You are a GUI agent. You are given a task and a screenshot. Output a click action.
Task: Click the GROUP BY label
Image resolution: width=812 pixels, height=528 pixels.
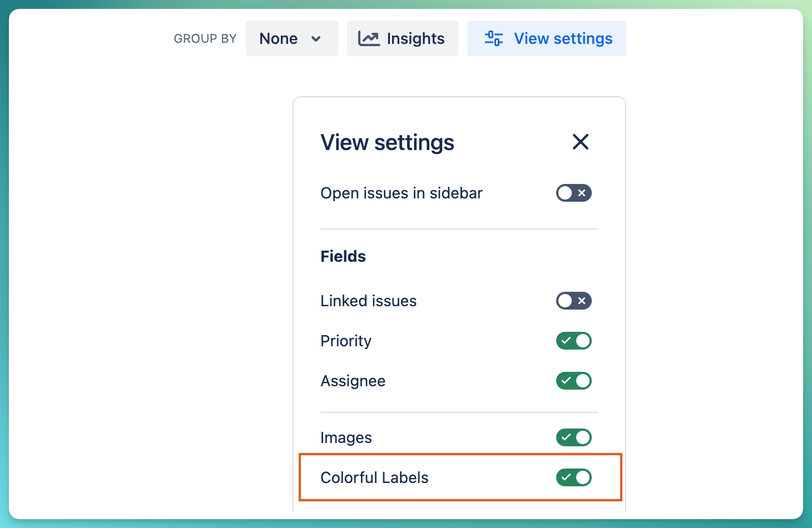pyautogui.click(x=205, y=38)
